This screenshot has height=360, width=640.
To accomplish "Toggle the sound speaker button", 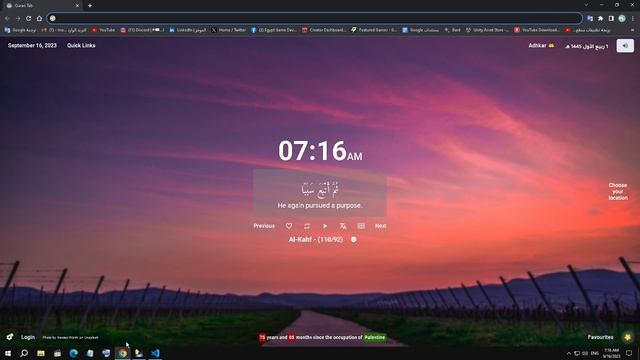I will pyautogui.click(x=625, y=46).
